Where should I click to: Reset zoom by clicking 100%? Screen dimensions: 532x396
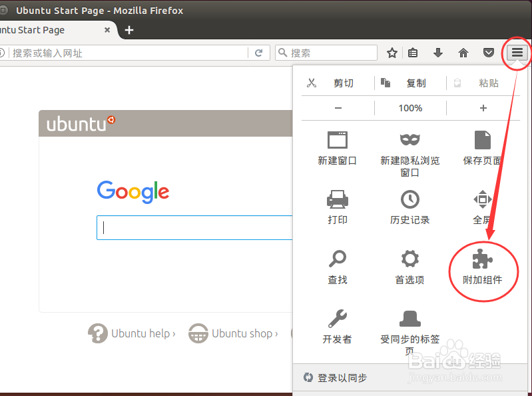click(410, 108)
